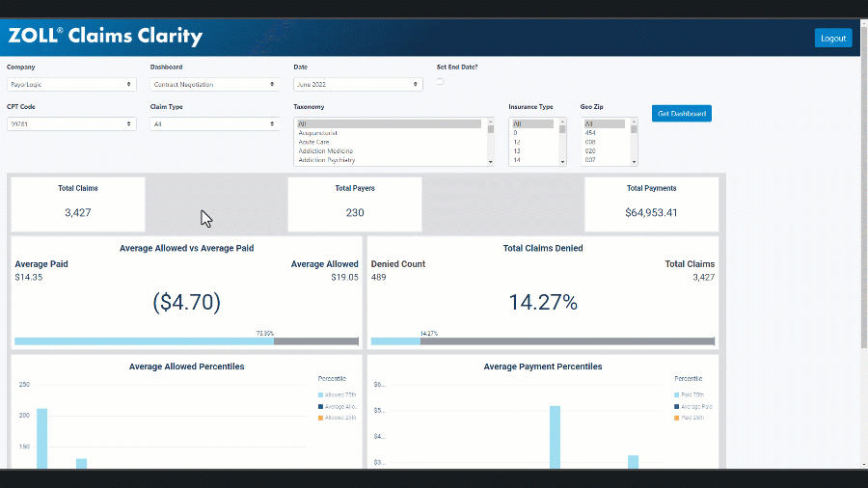Open the Dashboard dropdown showing Contract Negotiation
Image resolution: width=868 pixels, height=488 pixels.
coord(215,84)
